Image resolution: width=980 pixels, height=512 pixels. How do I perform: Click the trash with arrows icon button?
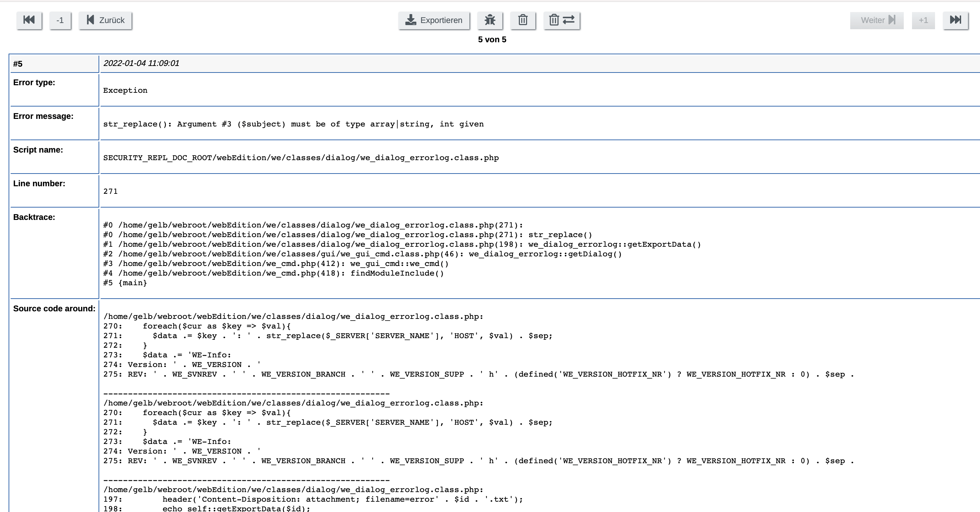click(x=562, y=20)
